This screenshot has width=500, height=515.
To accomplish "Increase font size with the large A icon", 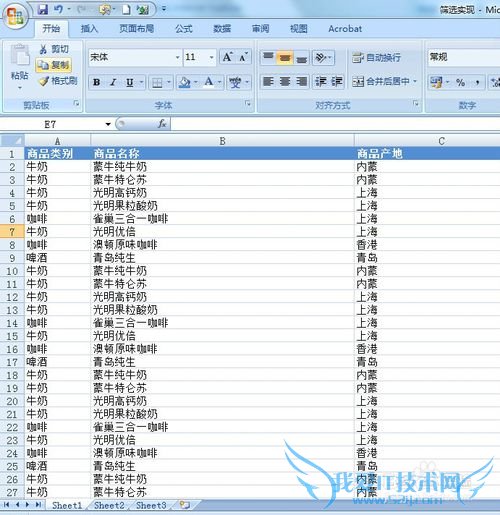I will 228,57.
